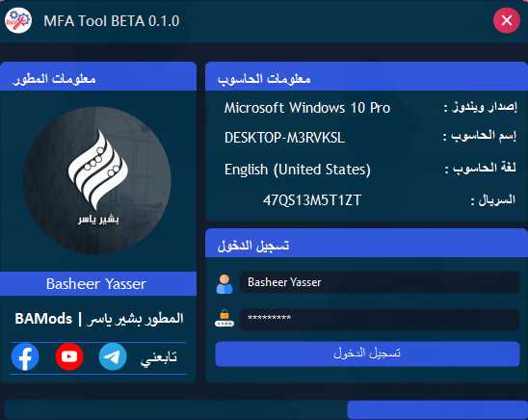The image size is (528, 420).
Task: Click the معلومات المطور panel header
Action: (x=98, y=76)
